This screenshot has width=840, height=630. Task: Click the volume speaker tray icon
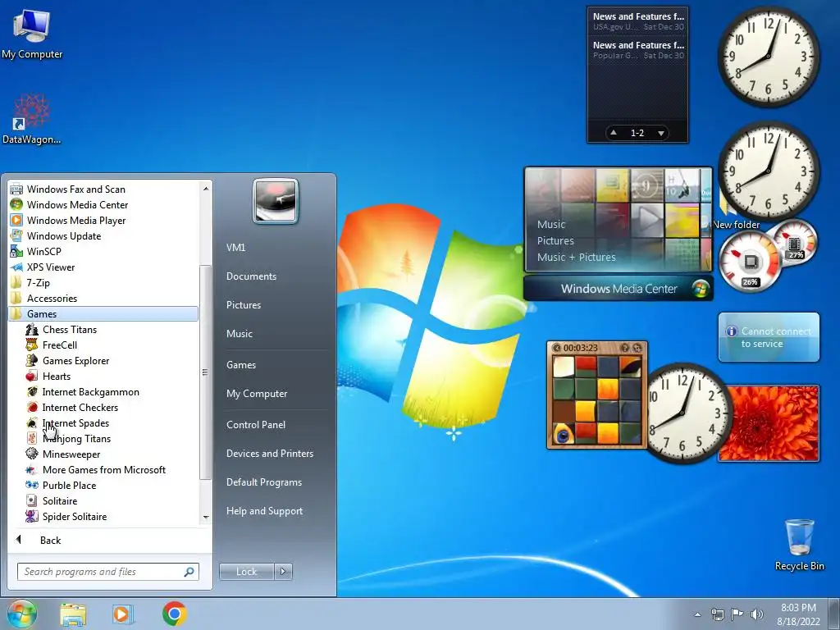click(756, 614)
